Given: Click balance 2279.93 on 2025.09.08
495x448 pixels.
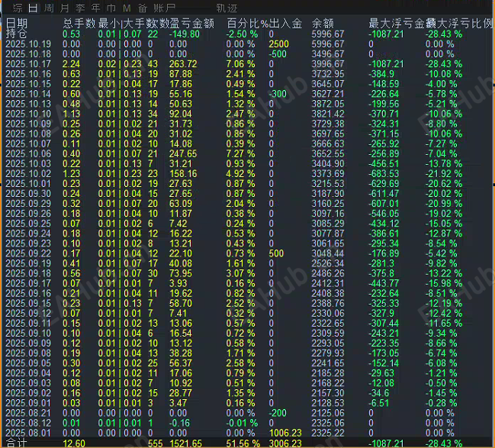Looking at the screenshot, I should 328,353.
